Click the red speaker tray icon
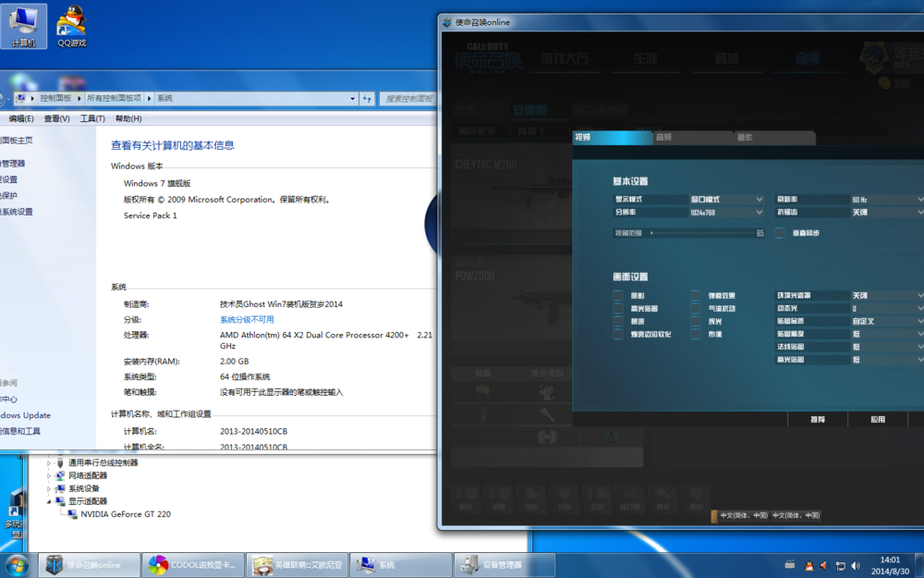The height and width of the screenshot is (578, 924). 824,566
